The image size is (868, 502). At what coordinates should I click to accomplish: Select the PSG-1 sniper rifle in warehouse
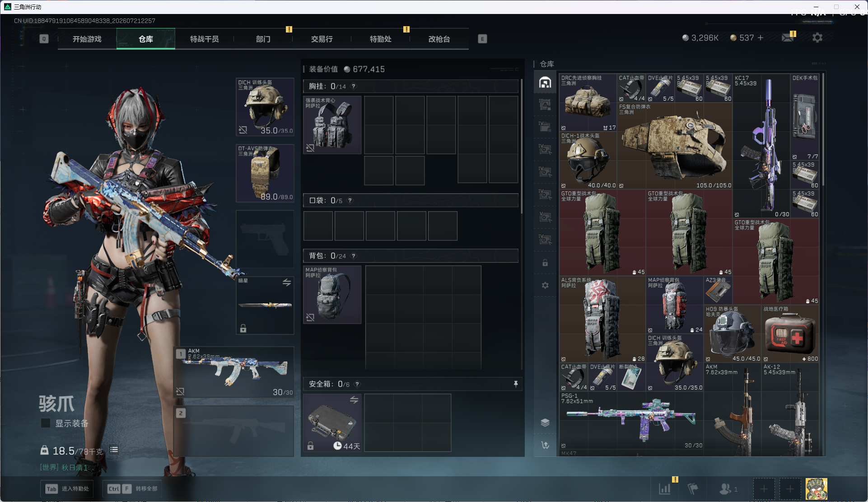pos(631,420)
